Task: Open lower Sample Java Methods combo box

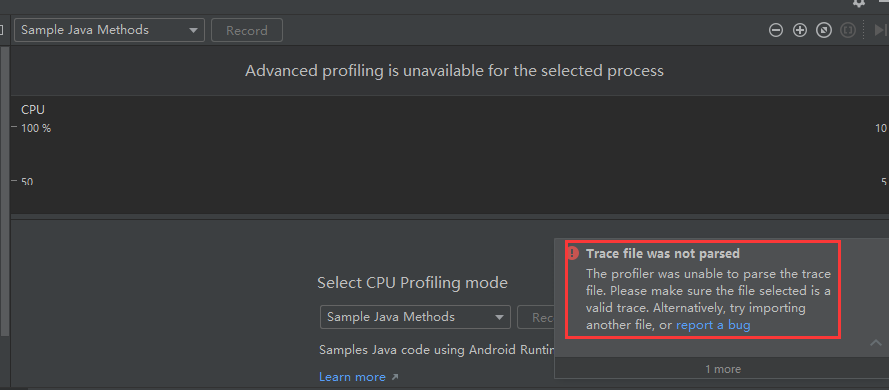Action: click(415, 317)
